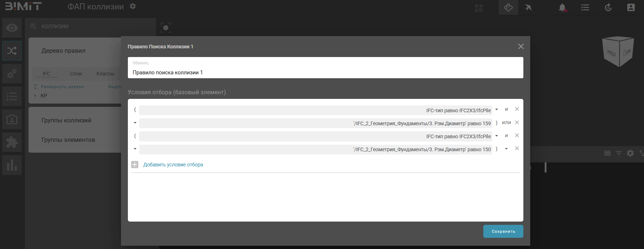Open operator dropdown on the last condition row
Screen dimensions: 644x249
[506, 149]
